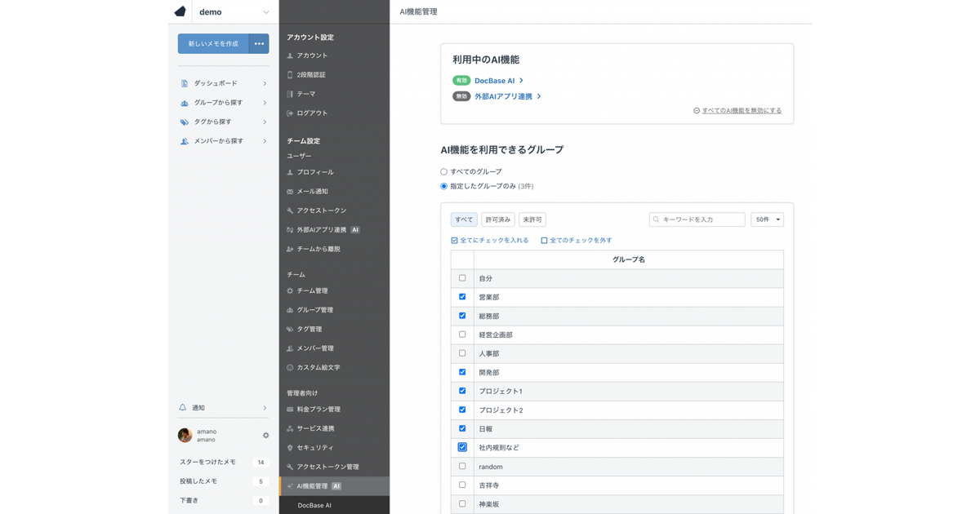The height and width of the screenshot is (514, 980).
Task: Click the dashboard icon in sidebar
Action: click(x=185, y=83)
